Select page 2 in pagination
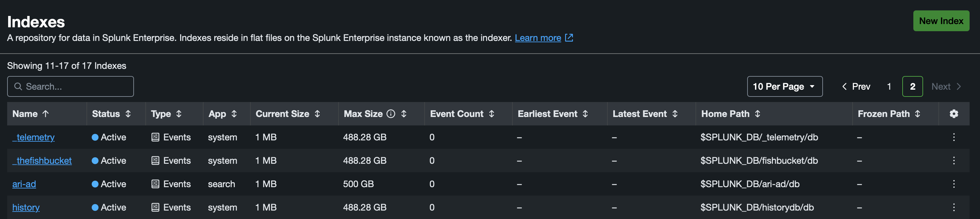The height and width of the screenshot is (219, 980). point(912,86)
